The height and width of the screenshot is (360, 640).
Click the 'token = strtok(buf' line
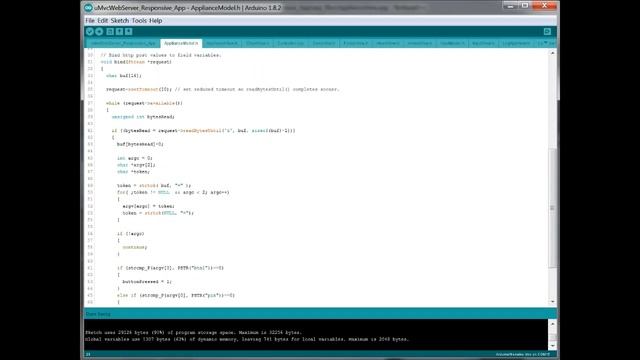[x=154, y=185]
